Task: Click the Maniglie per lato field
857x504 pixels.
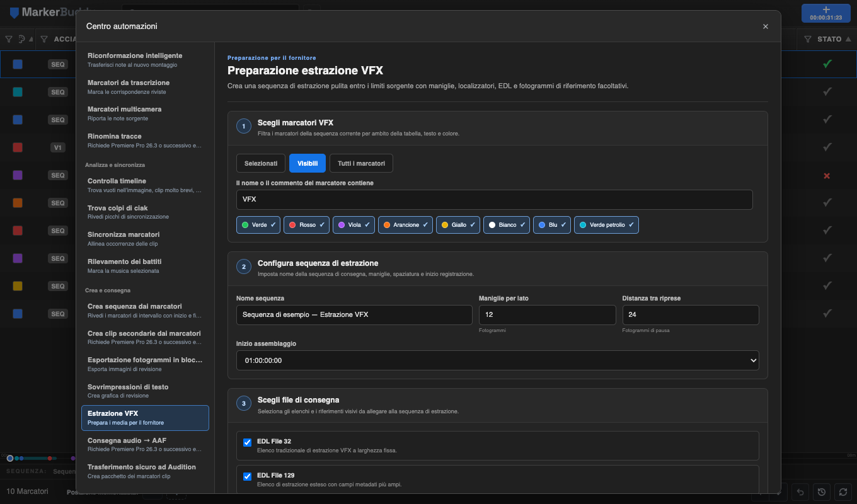Action: (548, 315)
